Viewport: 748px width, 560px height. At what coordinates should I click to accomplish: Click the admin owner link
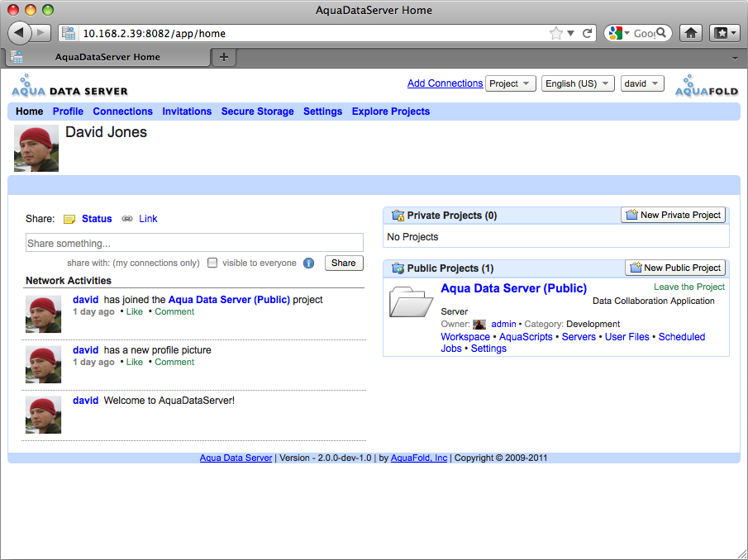coord(503,324)
